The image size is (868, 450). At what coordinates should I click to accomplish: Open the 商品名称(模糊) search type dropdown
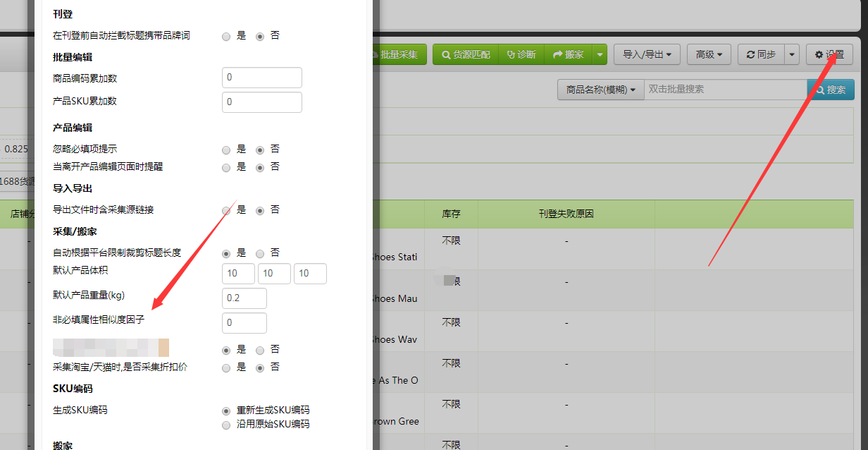[x=600, y=90]
